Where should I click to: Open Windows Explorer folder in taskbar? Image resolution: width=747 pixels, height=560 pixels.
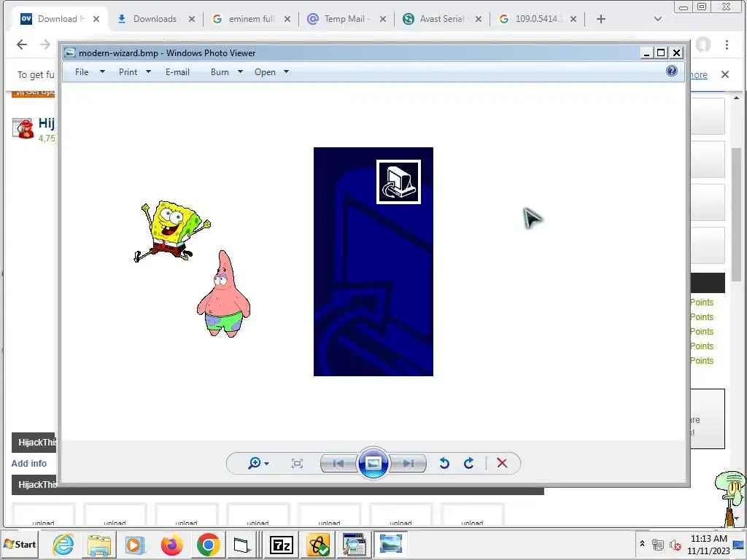click(x=99, y=544)
